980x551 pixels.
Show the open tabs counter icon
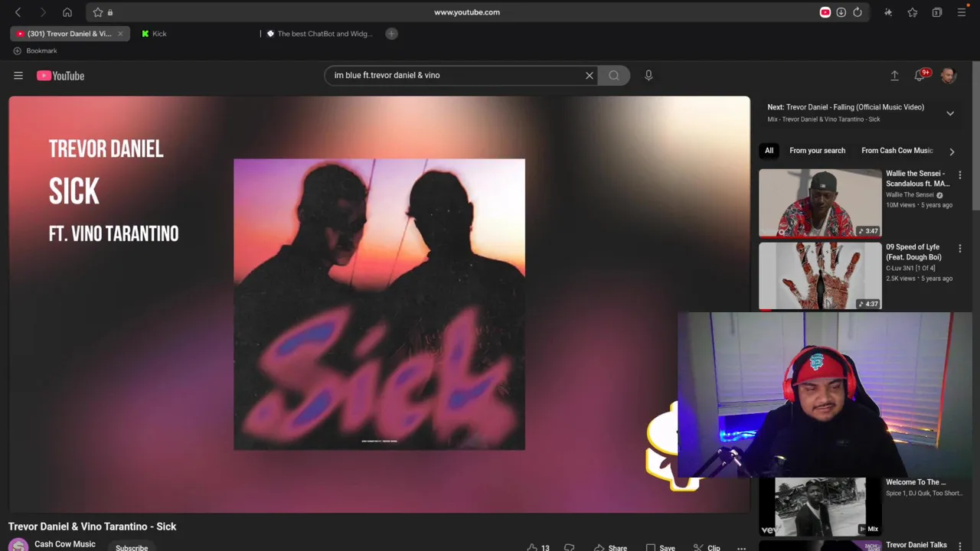[937, 12]
